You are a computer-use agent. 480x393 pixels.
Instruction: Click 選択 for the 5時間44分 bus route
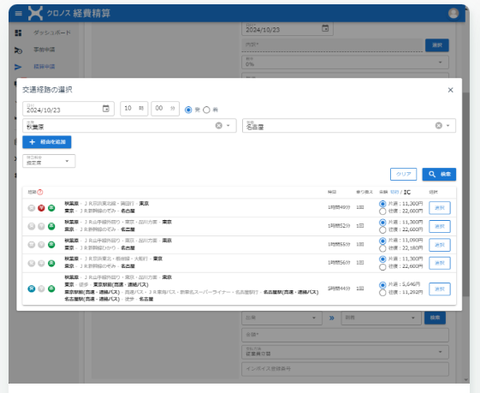[x=440, y=289]
